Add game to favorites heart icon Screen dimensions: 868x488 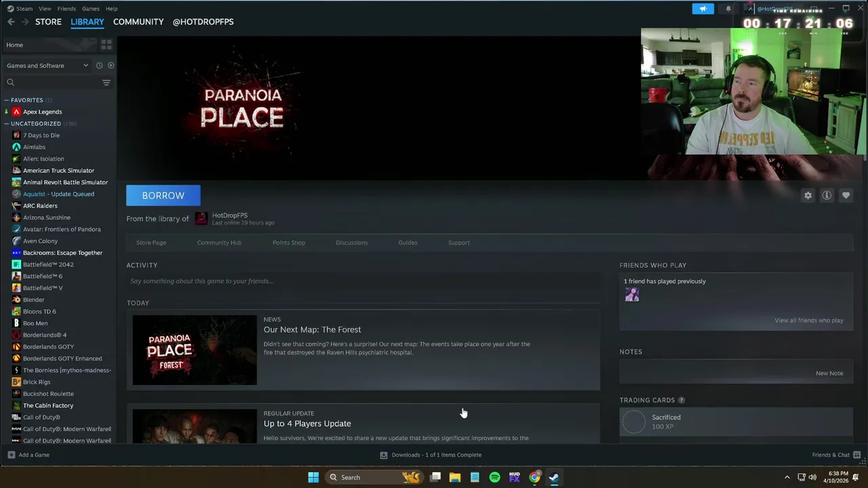point(846,195)
